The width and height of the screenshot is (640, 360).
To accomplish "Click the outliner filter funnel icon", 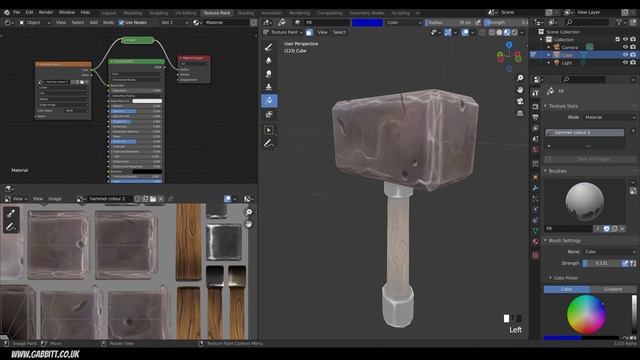I will 619,22.
